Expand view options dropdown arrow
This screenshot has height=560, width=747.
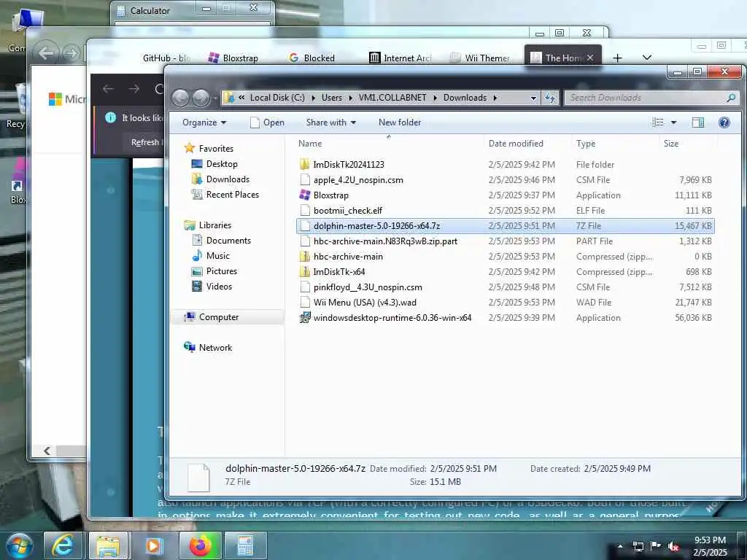[673, 122]
